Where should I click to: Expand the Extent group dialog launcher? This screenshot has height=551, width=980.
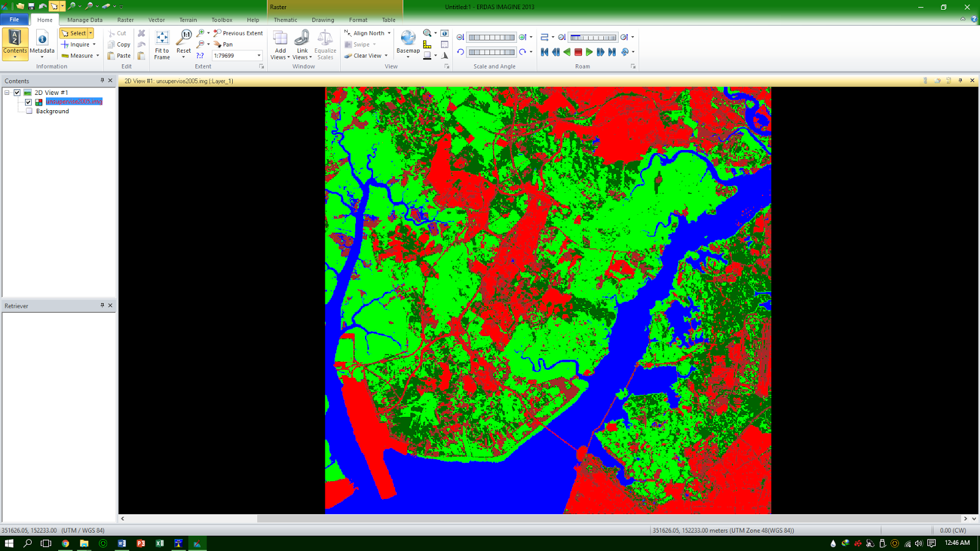click(x=262, y=66)
